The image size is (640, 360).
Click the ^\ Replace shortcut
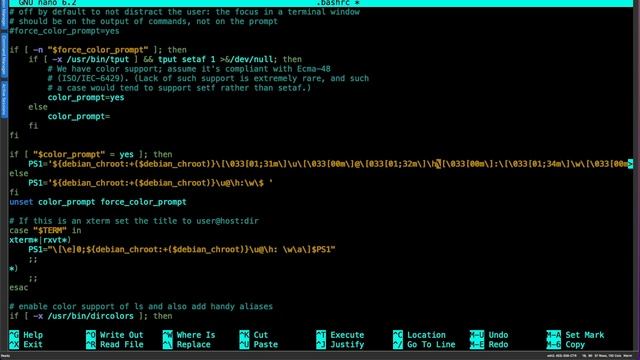(187, 344)
